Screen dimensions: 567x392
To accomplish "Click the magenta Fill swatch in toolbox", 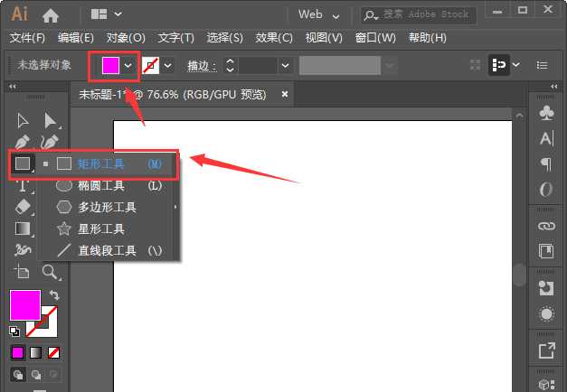I will pos(24,304).
